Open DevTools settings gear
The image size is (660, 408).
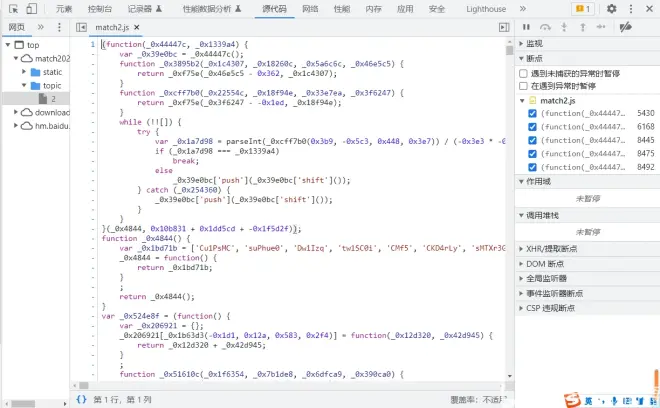click(612, 8)
